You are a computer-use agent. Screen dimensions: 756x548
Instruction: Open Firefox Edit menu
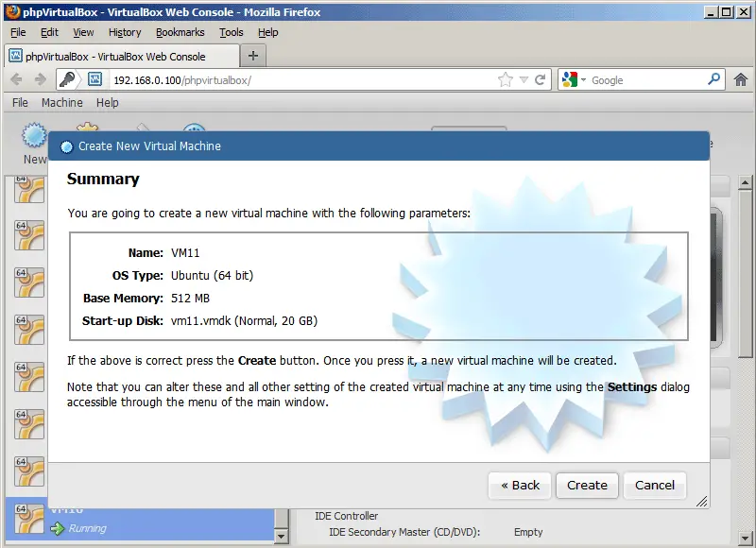49,32
